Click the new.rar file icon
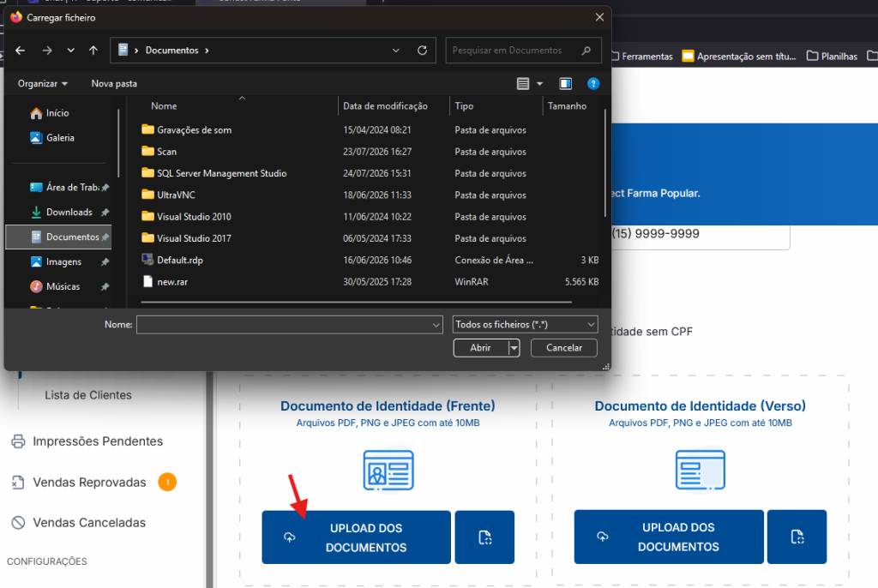The height and width of the screenshot is (588, 878). point(147,281)
